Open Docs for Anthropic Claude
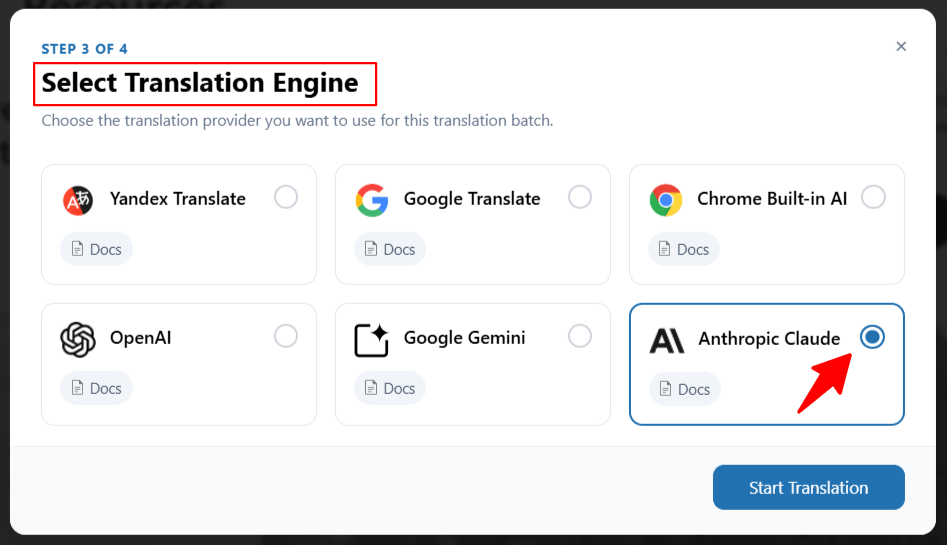The width and height of the screenshot is (947, 545). coord(684,389)
